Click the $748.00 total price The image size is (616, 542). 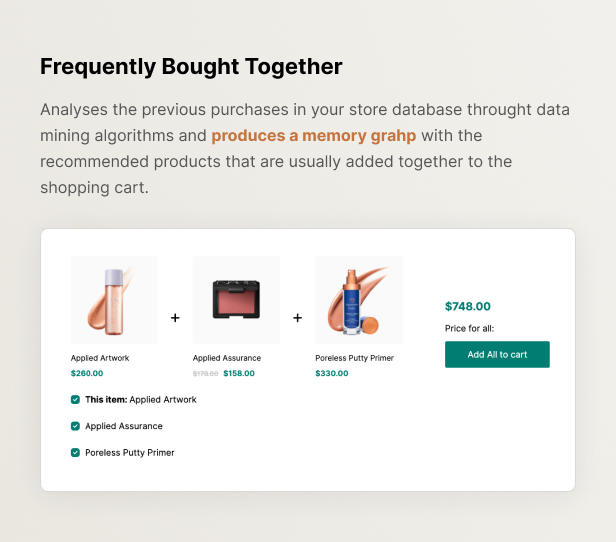[468, 306]
